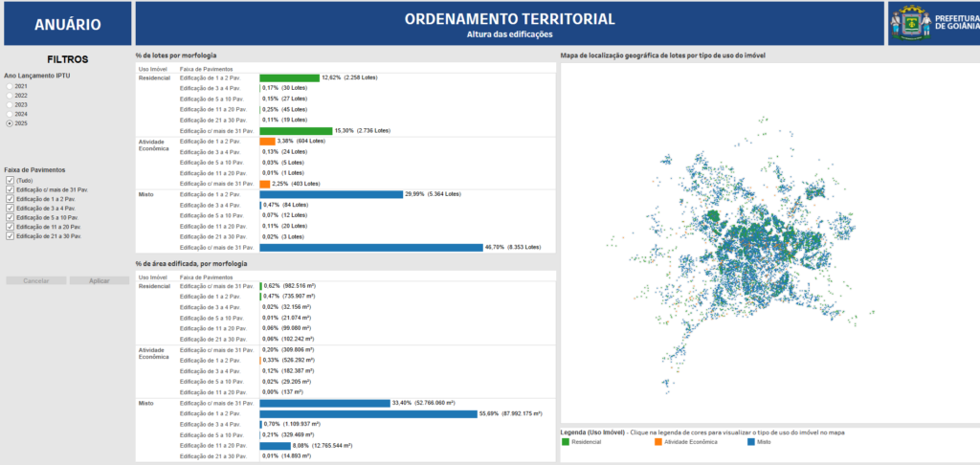980x465 pixels.
Task: Click the orange 3,38% Atividade Econômica bar
Action: click(267, 141)
